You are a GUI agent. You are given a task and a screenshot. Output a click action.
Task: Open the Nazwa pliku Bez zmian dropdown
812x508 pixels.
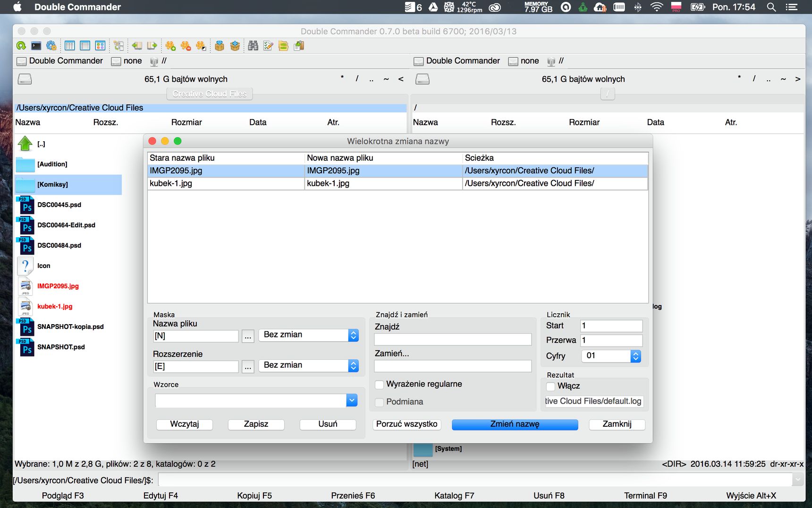[309, 335]
